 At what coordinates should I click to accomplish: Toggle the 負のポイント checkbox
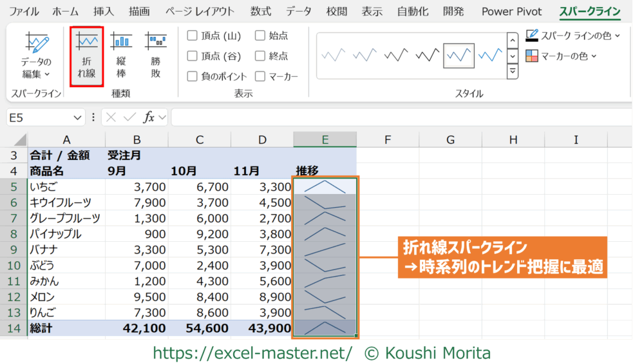[192, 77]
